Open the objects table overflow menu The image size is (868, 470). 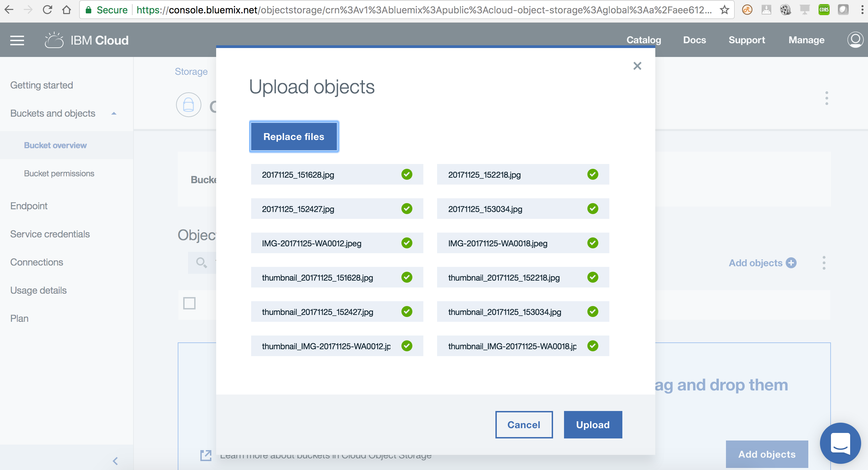[824, 263]
